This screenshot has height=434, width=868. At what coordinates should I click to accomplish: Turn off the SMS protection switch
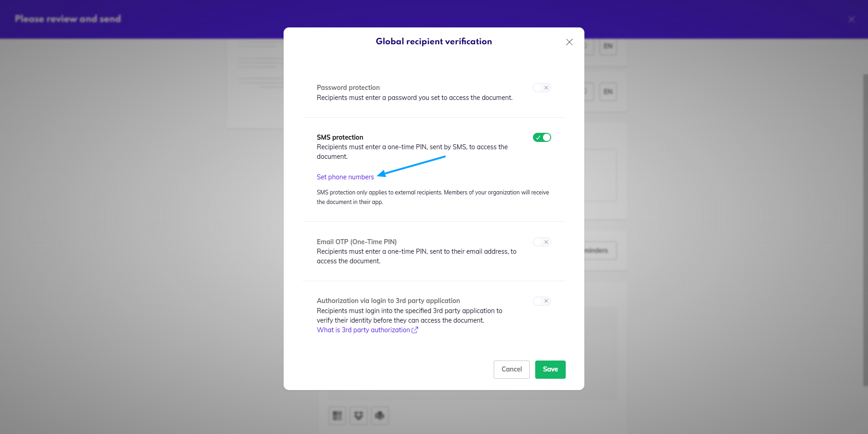click(x=542, y=137)
